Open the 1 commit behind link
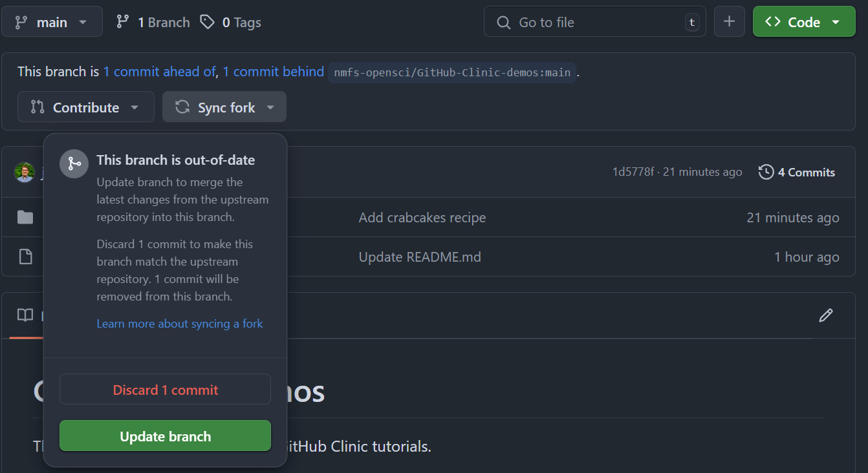868x473 pixels. coord(273,72)
